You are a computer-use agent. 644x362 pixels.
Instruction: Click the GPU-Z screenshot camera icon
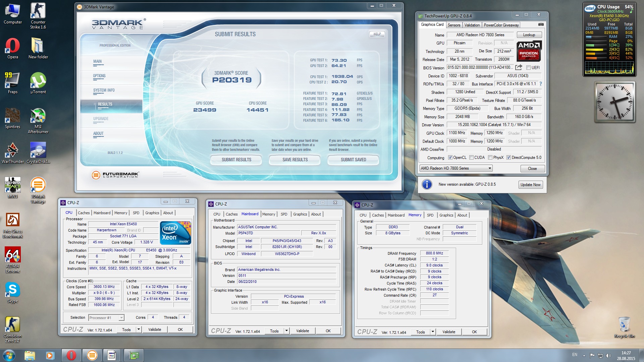click(541, 24)
